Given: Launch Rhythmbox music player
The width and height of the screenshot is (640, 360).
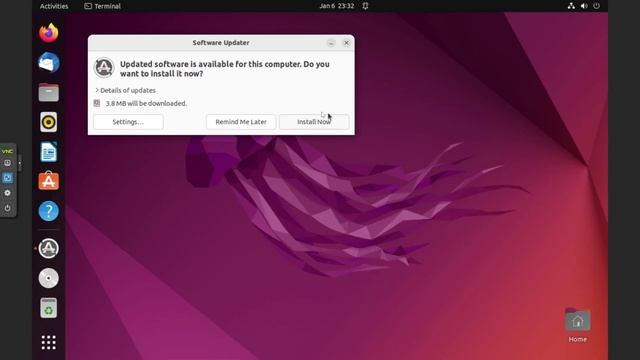Looking at the screenshot, I should [49, 122].
